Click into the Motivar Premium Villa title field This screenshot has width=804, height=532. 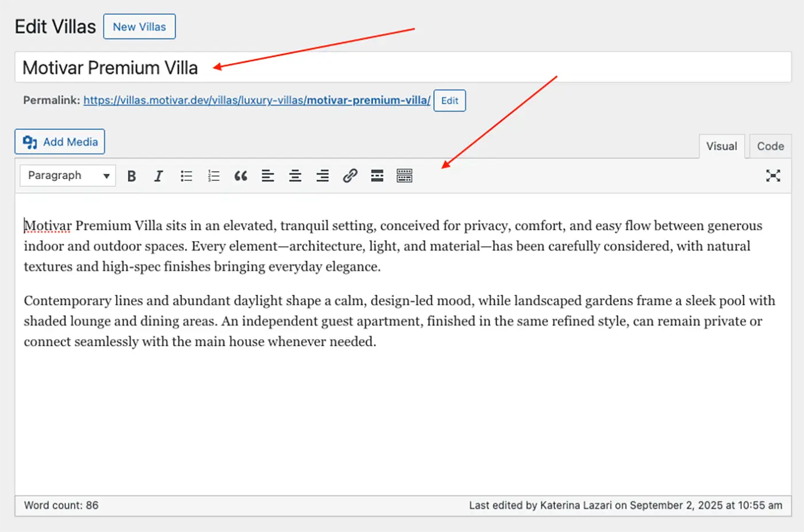click(x=402, y=68)
